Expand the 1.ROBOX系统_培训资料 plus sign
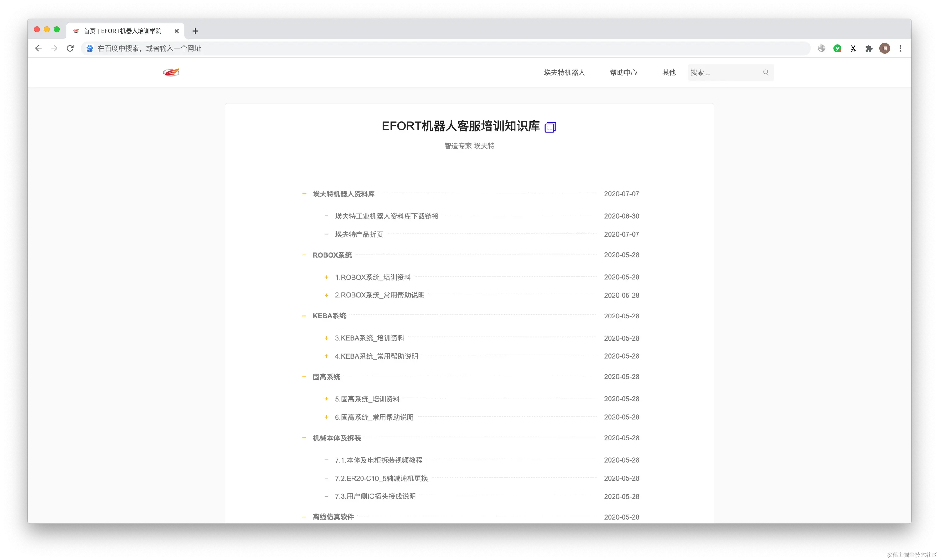 click(x=326, y=277)
